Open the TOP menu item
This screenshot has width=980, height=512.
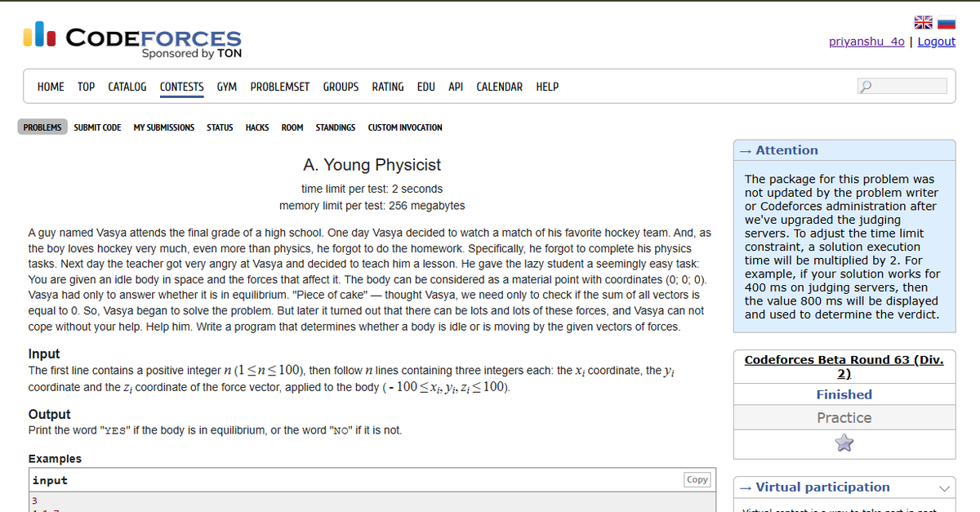pyautogui.click(x=86, y=87)
